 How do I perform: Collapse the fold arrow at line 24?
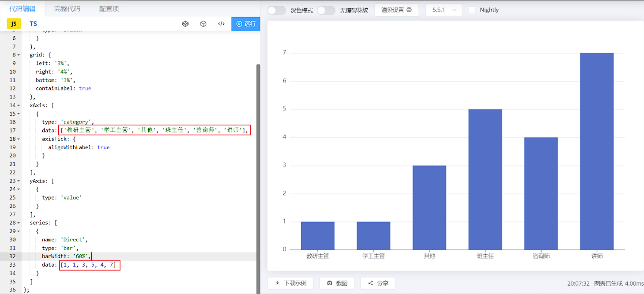19,189
